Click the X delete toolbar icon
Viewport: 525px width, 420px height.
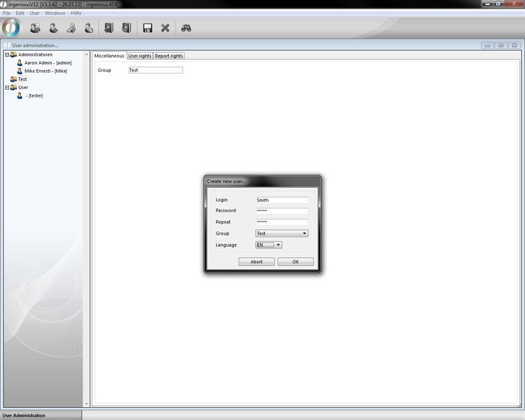165,28
